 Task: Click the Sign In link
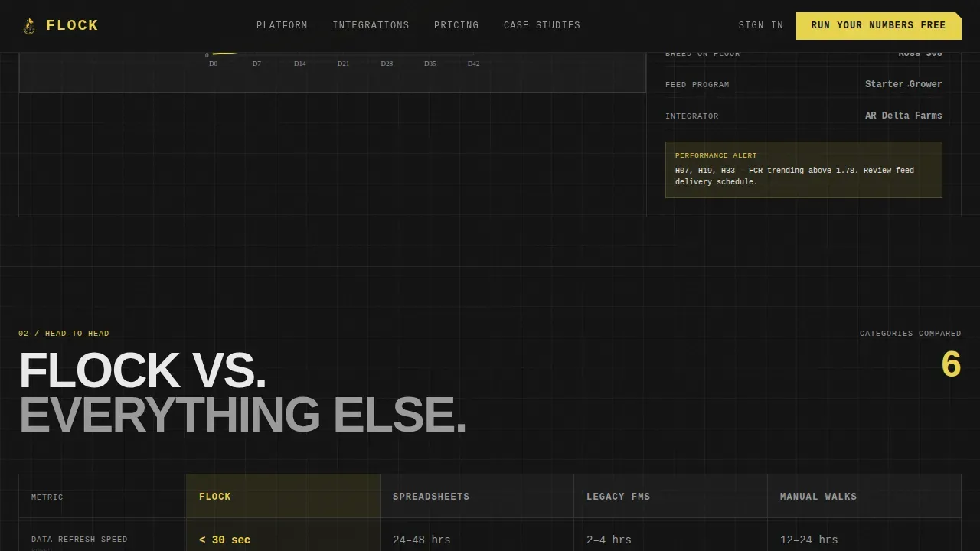pyautogui.click(x=761, y=25)
